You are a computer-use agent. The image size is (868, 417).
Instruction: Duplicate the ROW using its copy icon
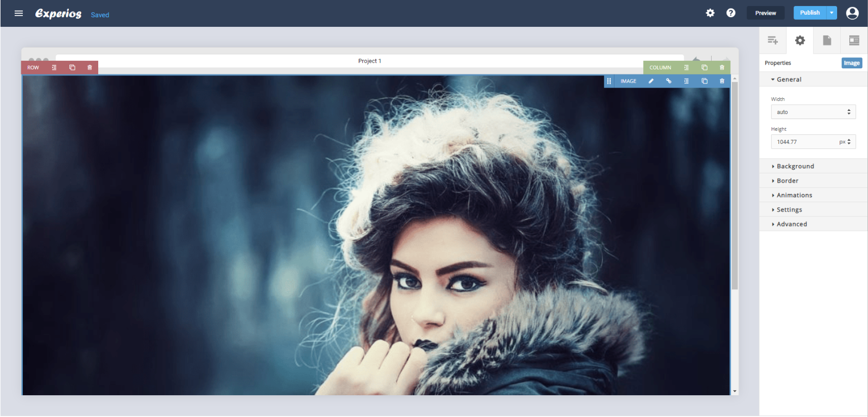(x=72, y=67)
